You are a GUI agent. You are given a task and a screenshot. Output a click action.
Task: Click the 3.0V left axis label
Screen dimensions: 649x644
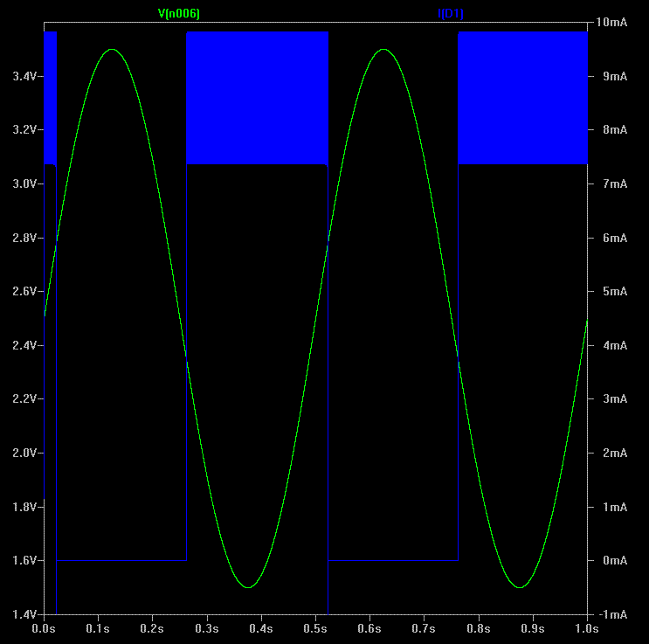(x=24, y=184)
